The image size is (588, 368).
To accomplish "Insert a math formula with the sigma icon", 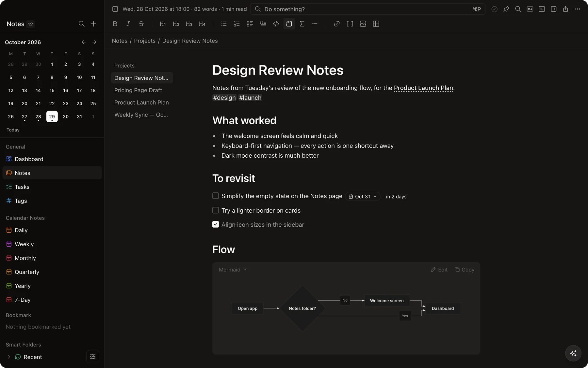I will tap(302, 24).
